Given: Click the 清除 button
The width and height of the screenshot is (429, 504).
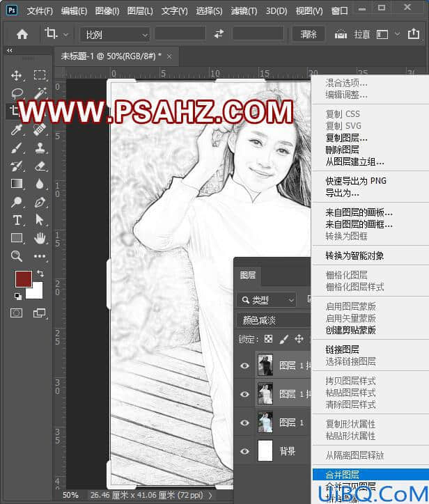Looking at the screenshot, I should (309, 34).
